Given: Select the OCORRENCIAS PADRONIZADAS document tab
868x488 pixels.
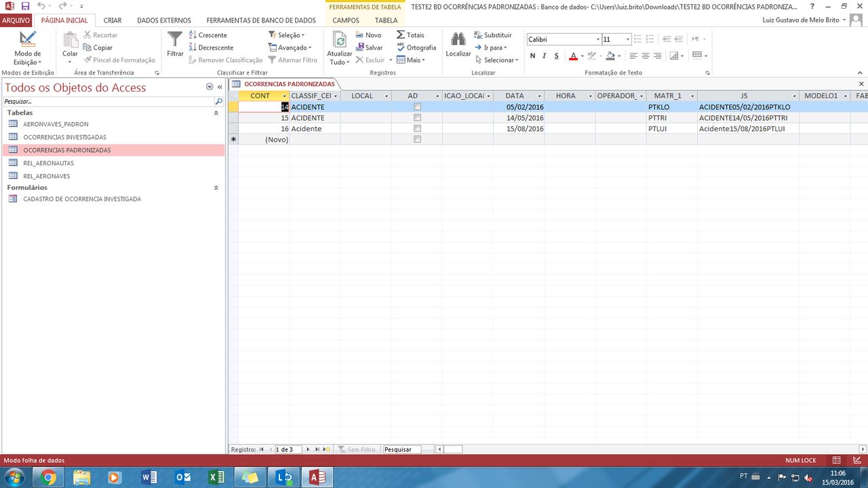Looking at the screenshot, I should coord(284,84).
